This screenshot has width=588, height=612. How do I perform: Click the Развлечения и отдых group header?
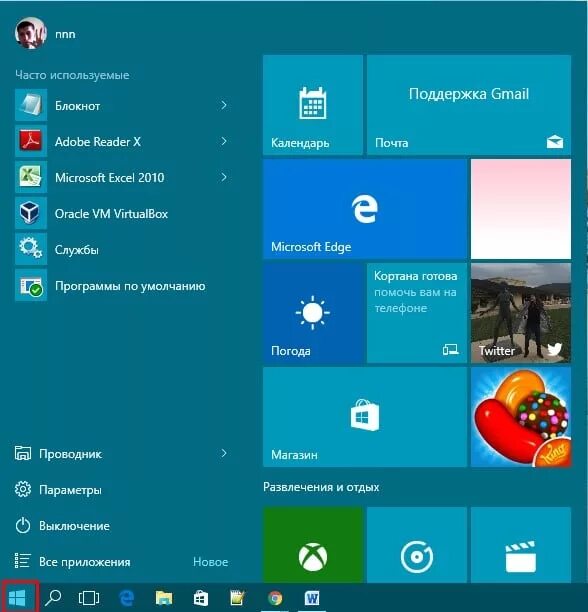point(321,487)
